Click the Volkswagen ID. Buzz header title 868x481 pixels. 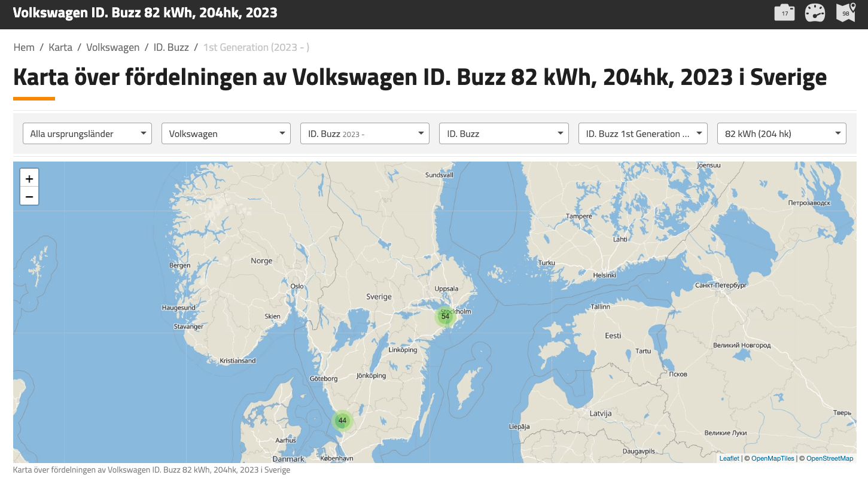[145, 13]
